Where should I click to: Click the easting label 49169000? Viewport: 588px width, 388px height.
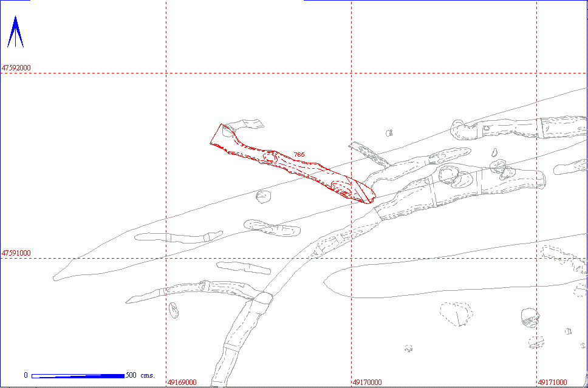pyautogui.click(x=182, y=383)
